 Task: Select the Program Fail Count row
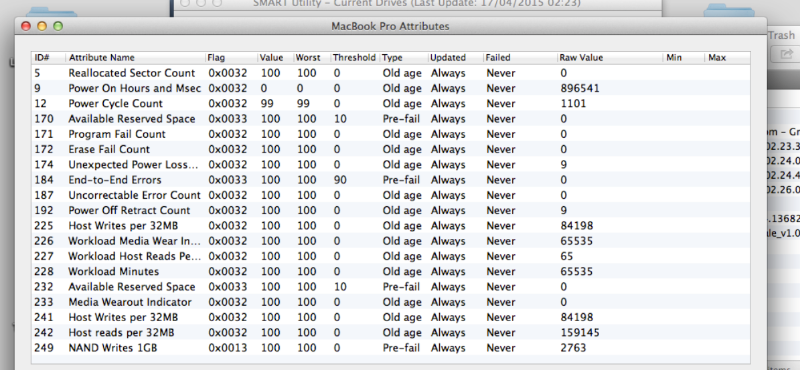pos(391,134)
